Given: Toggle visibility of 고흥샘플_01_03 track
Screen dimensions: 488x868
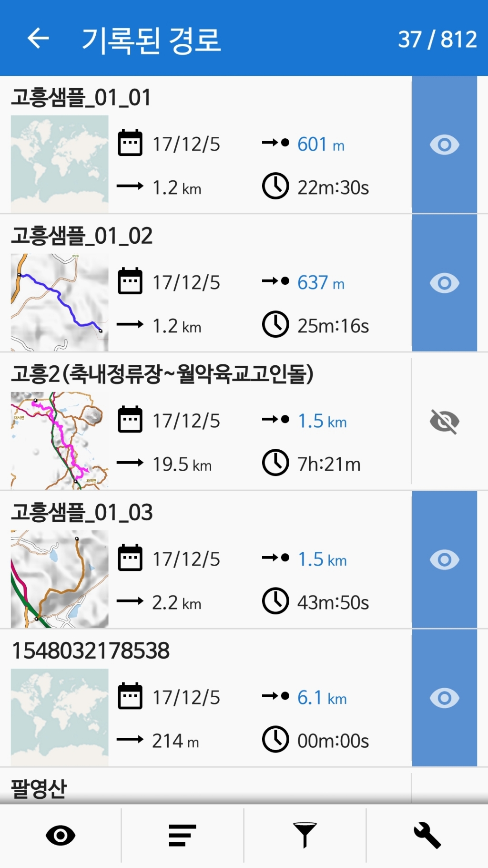Looking at the screenshot, I should (x=444, y=559).
